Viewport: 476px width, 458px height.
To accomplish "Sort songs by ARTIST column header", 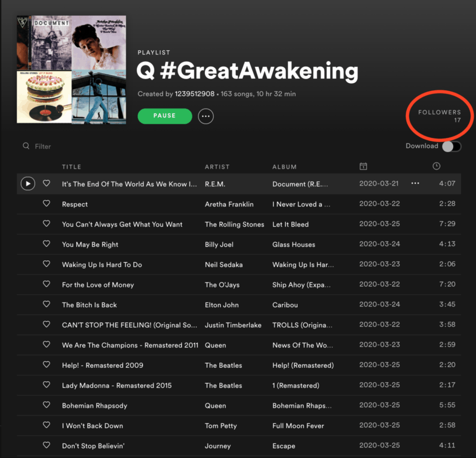I will click(x=217, y=167).
